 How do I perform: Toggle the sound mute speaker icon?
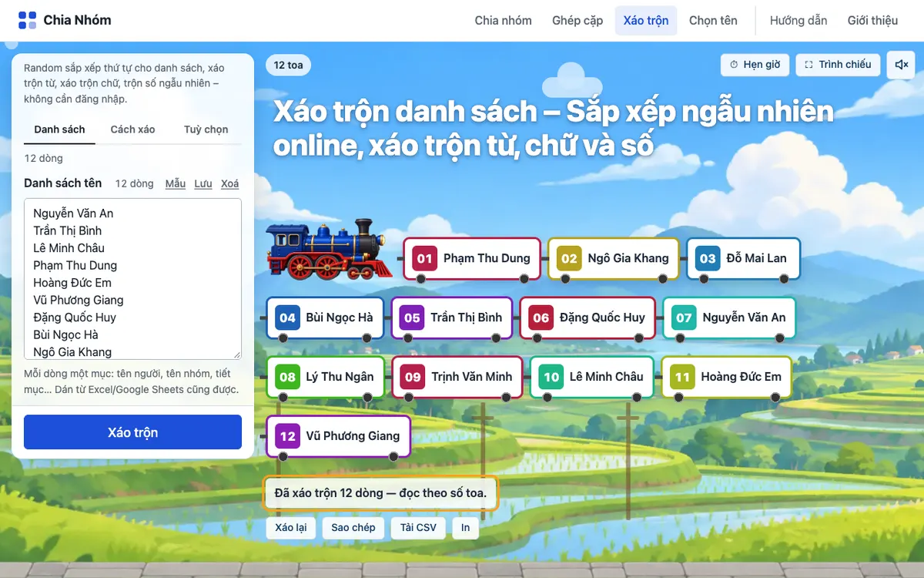(x=902, y=65)
